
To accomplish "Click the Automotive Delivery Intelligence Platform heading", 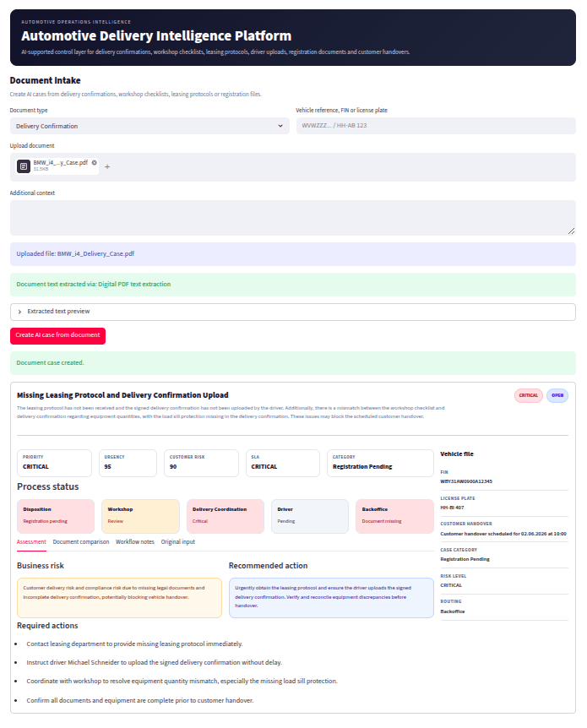I will 156,35.
